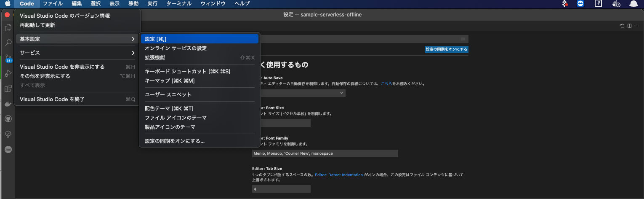Click the diamond-pattern menu bar icon with red dot

point(565,3)
